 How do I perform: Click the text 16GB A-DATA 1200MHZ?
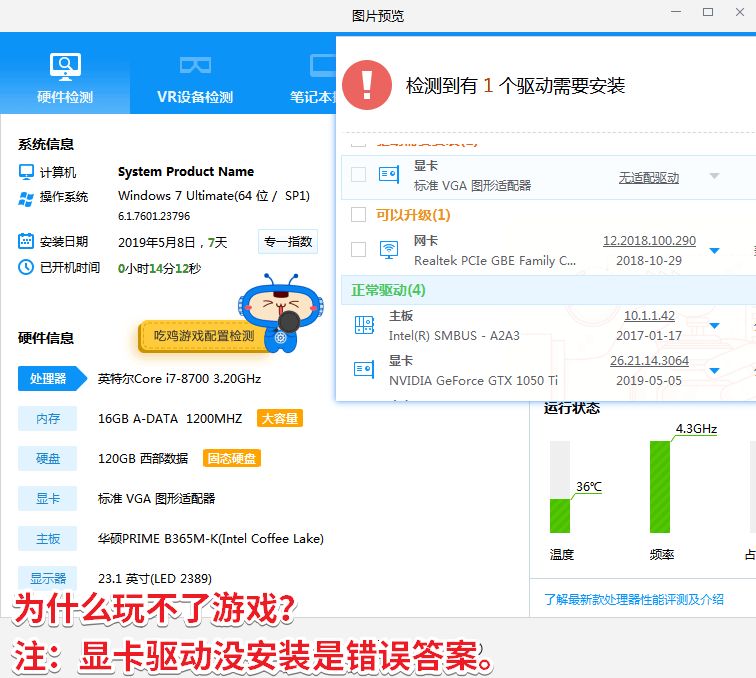click(170, 419)
